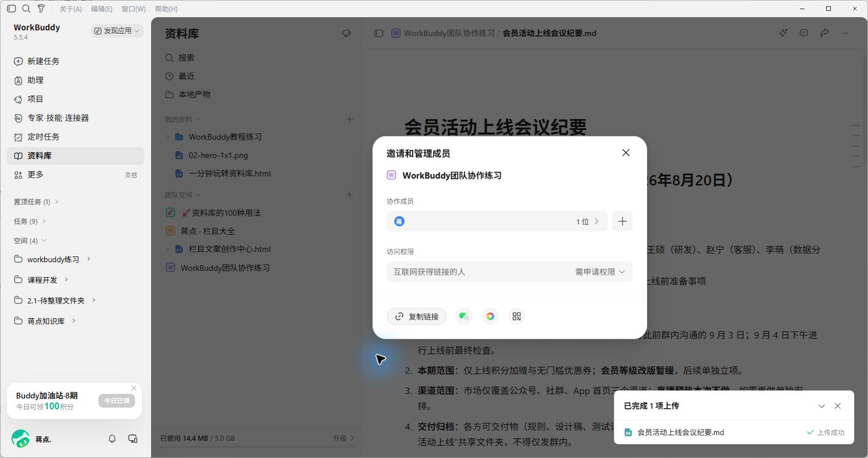Image resolution: width=868 pixels, height=458 pixels.
Task: Open the 窗口(W) menu
Action: pos(133,9)
